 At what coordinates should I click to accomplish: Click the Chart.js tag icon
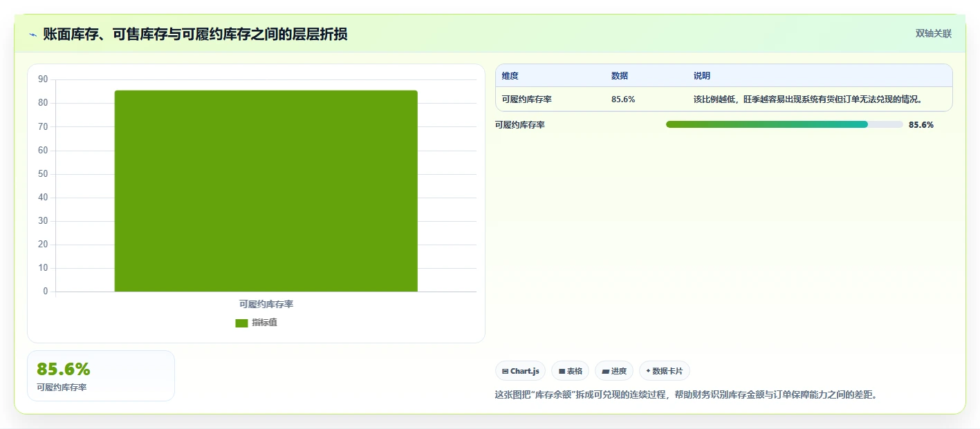(x=506, y=372)
